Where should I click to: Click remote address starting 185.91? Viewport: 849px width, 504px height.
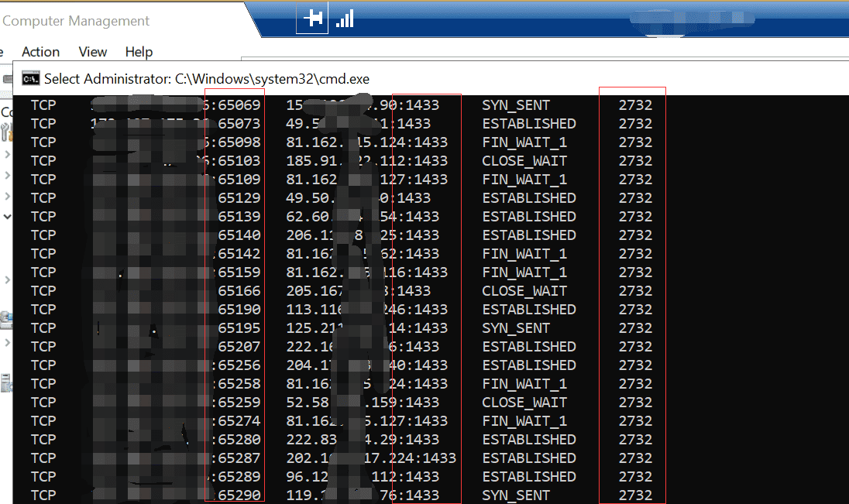tap(366, 161)
